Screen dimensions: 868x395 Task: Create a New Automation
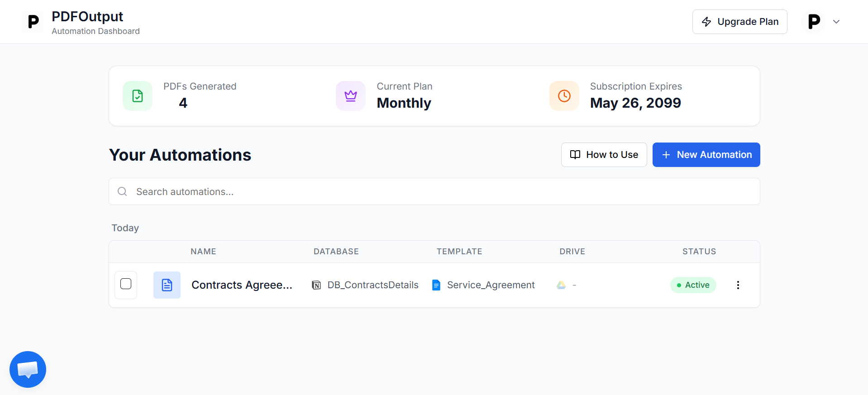tap(706, 155)
